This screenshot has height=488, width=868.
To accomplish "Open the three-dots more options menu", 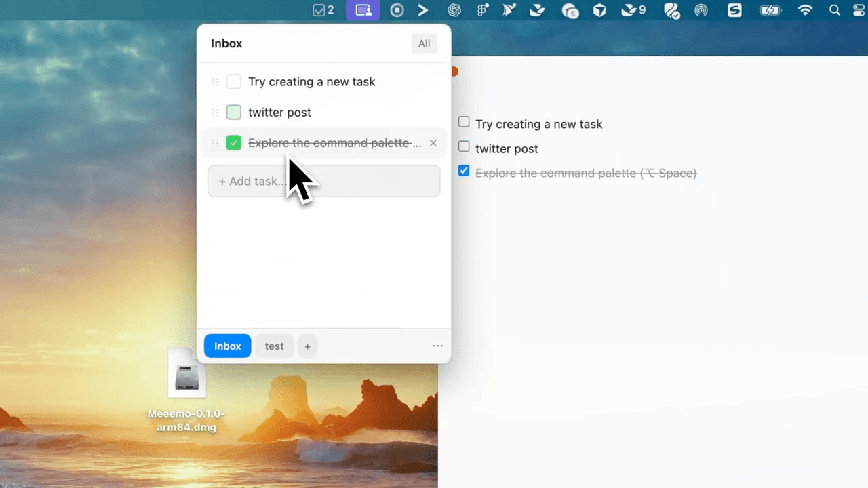I will point(438,346).
